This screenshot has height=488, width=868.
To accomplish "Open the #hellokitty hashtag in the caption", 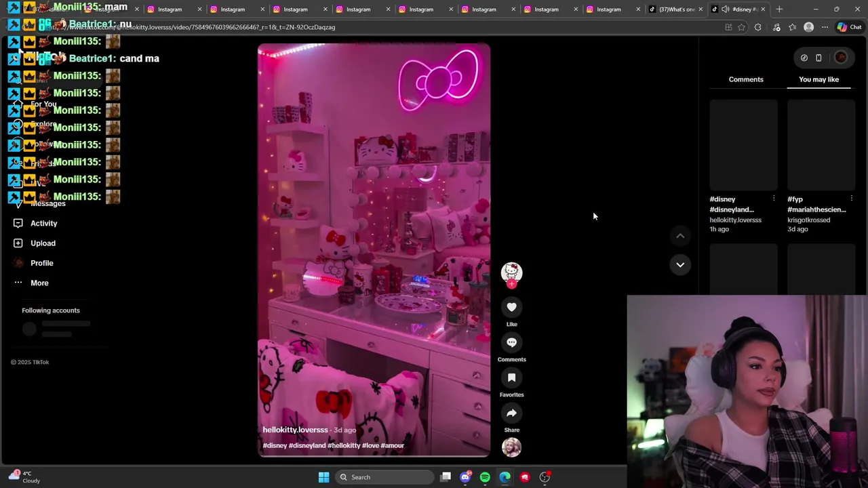I will click(x=344, y=445).
